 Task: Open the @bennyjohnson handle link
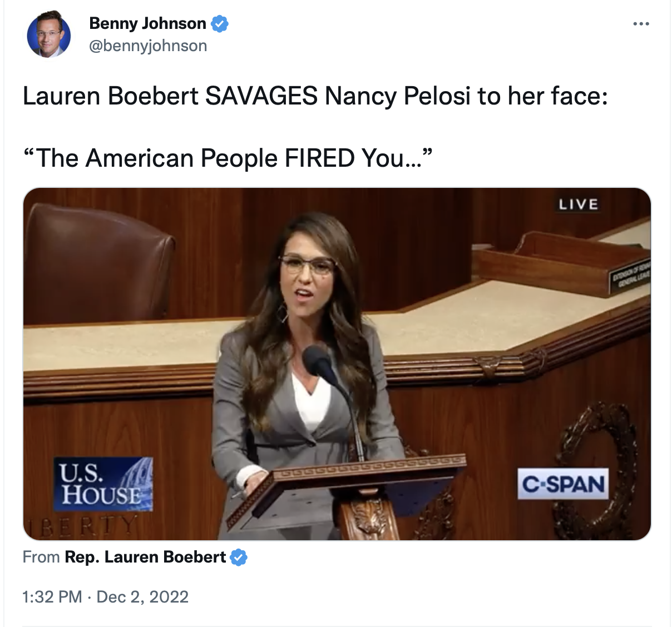148,46
